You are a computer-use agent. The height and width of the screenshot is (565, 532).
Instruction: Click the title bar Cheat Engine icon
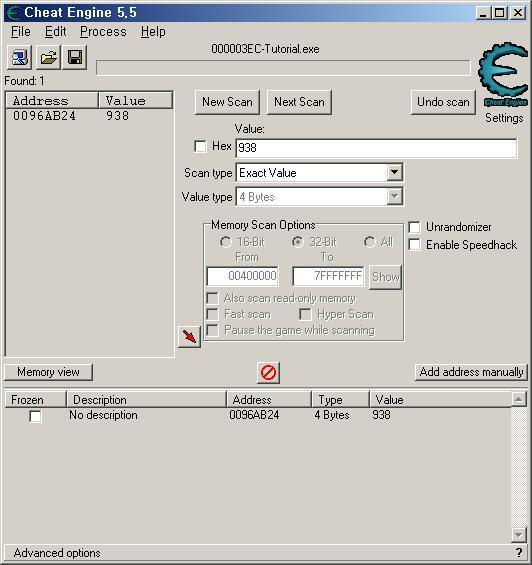13,13
